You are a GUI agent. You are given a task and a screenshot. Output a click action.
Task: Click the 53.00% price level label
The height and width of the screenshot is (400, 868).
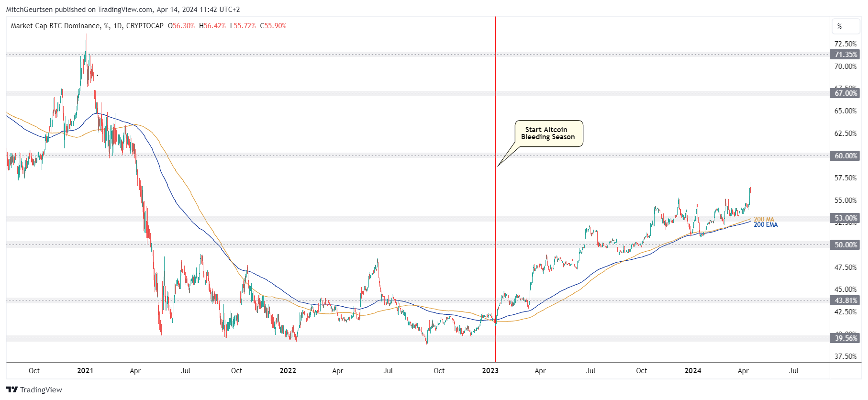846,218
